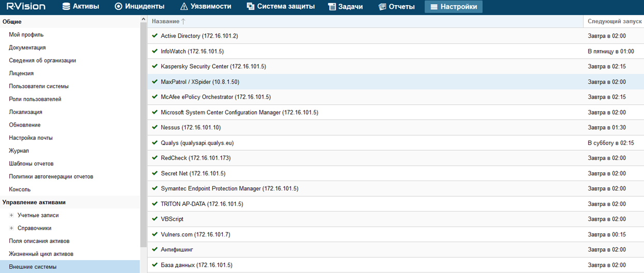Select Внешние системы in sidebar
Screen dimensions: 644x273
(70, 267)
